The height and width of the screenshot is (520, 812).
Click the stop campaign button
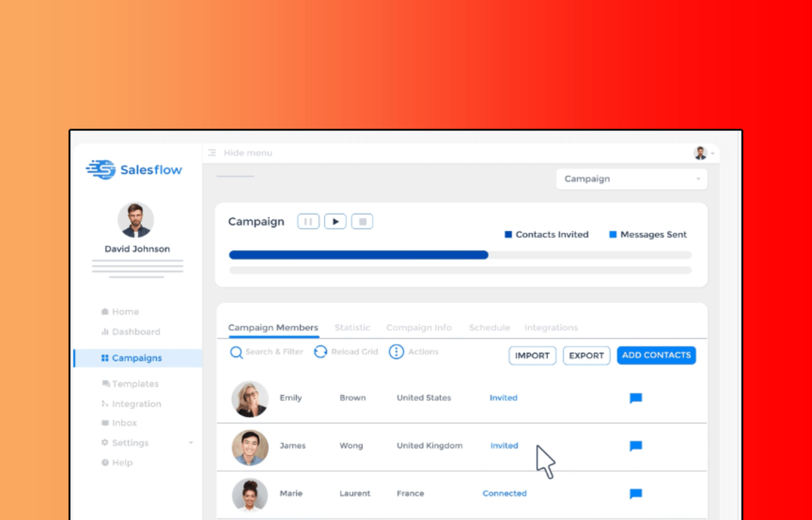[362, 221]
